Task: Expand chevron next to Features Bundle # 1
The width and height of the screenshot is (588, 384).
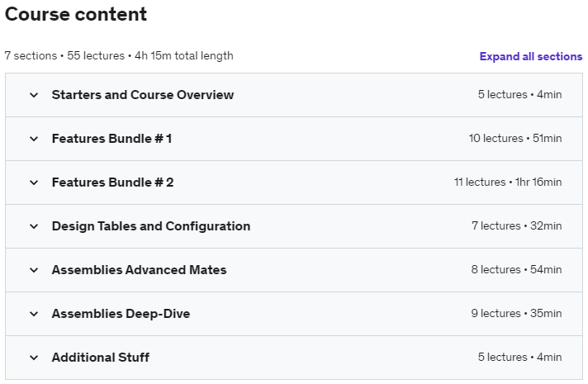Action: pos(34,139)
